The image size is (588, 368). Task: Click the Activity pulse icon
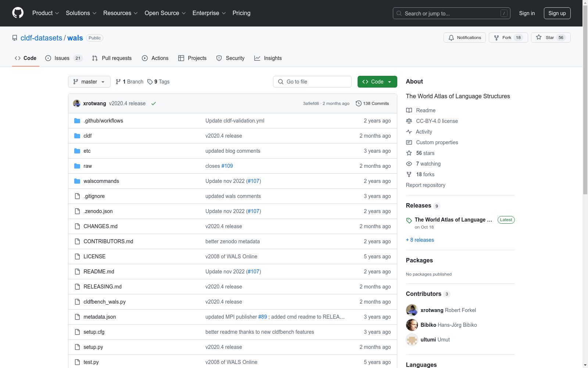click(x=409, y=132)
